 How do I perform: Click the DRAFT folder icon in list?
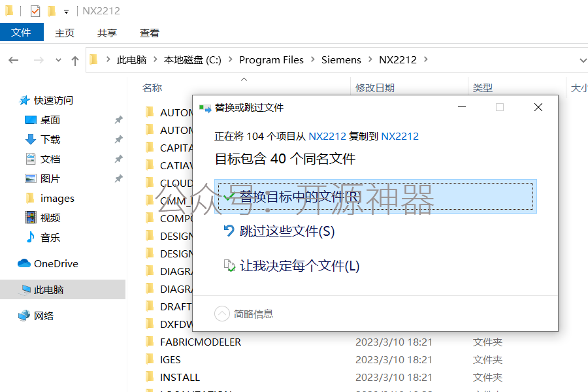tap(150, 306)
